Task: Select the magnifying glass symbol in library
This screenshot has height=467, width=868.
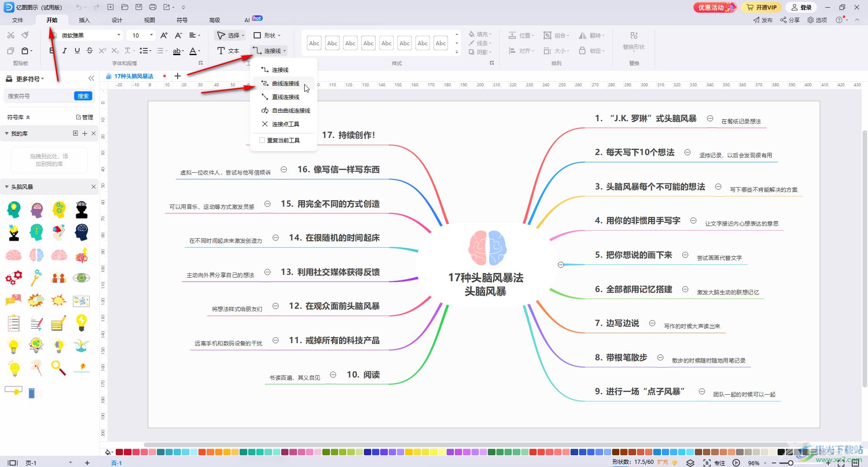Action: [x=59, y=368]
